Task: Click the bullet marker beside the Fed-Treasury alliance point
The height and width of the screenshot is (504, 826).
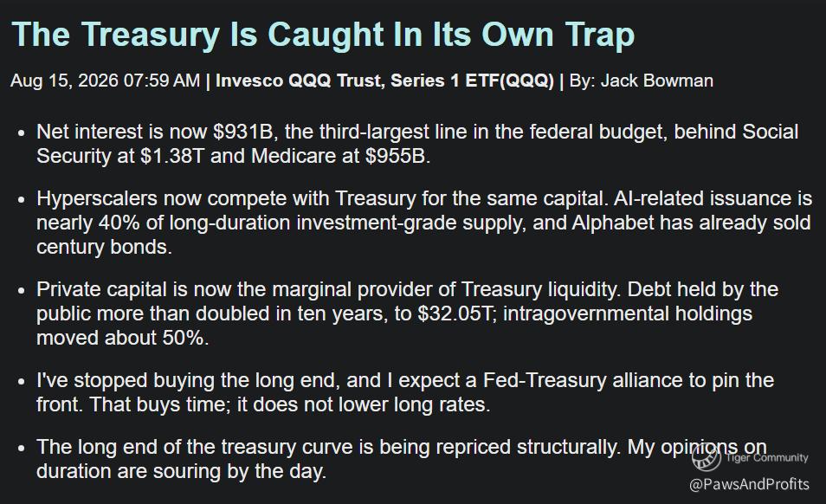Action: (21, 381)
